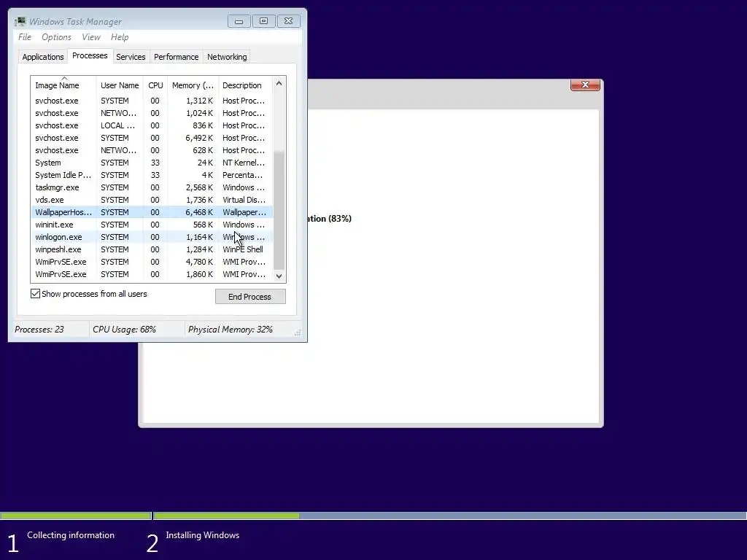
Task: Select the WmiPrvSE.exe row using 4,780 K
Action: pos(152,262)
